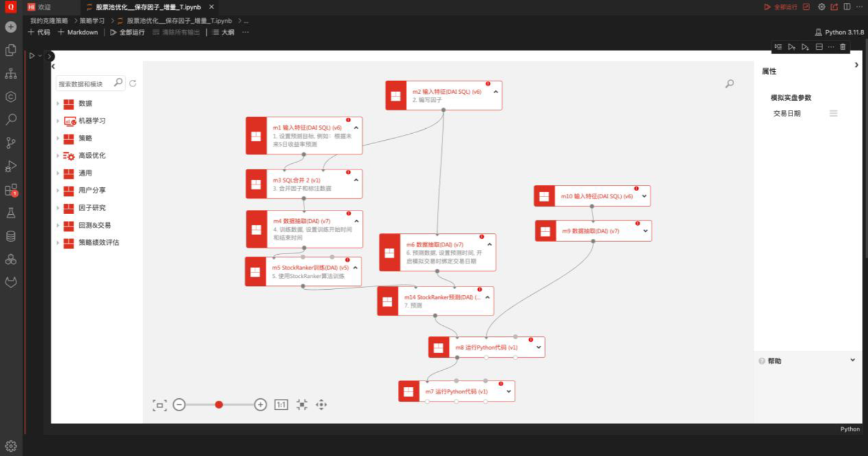Click the center-selection icon after 1:1
Viewport: 868px width, 456px height.
(301, 404)
